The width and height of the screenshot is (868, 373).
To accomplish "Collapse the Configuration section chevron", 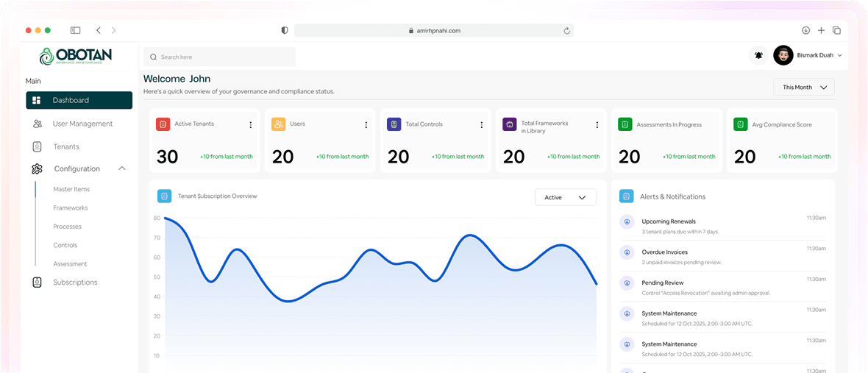I will point(122,168).
